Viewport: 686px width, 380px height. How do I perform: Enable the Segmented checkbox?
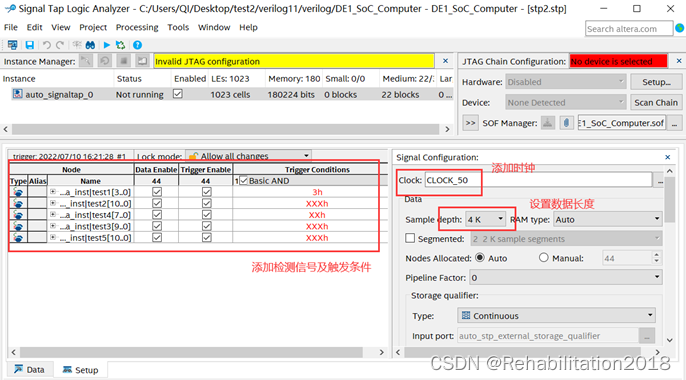[410, 238]
